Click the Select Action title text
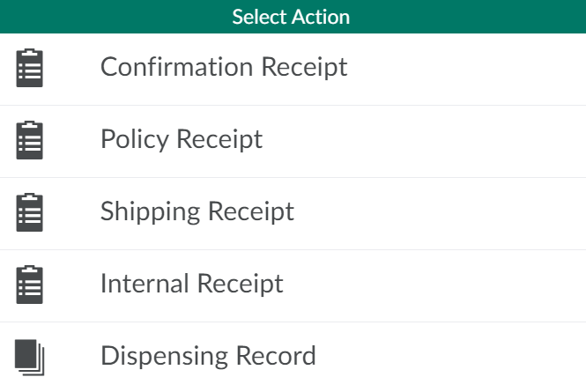Image resolution: width=586 pixels, height=392 pixels. [x=291, y=17]
